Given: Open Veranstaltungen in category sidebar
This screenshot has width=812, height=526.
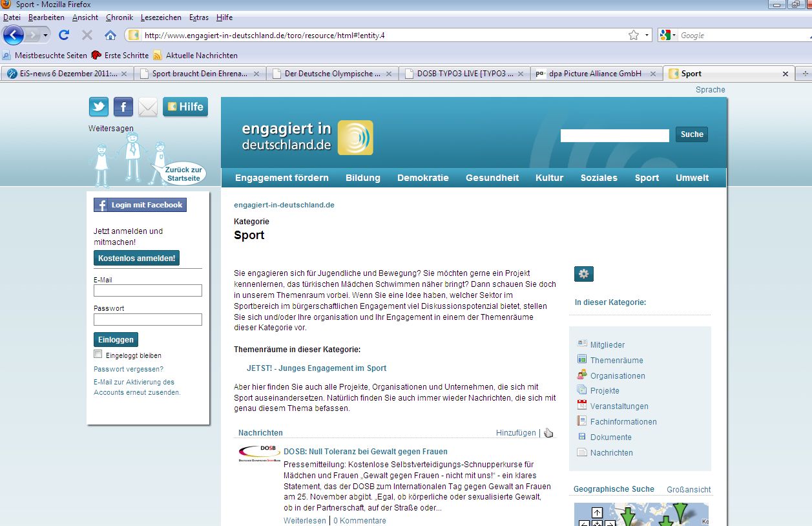Looking at the screenshot, I should [619, 406].
